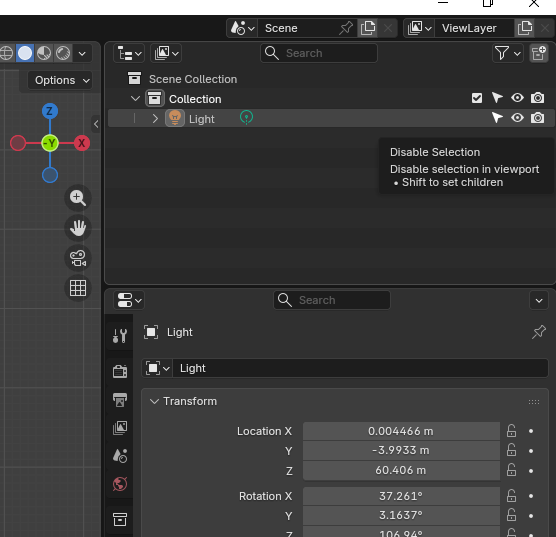
Task: Open the Output properties tab
Action: click(119, 400)
